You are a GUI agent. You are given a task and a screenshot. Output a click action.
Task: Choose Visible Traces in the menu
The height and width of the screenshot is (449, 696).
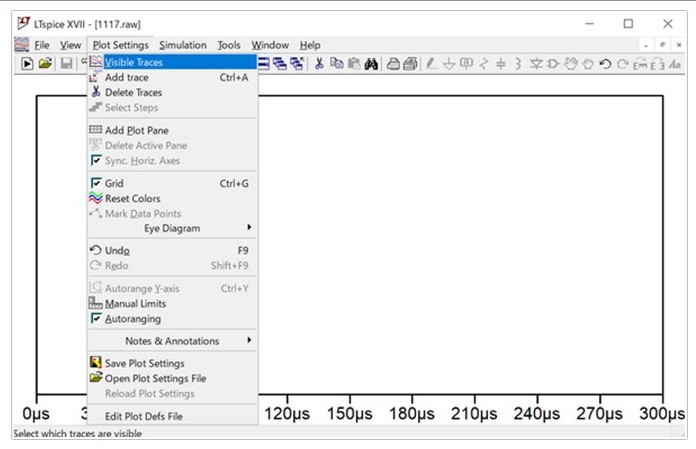(x=172, y=62)
